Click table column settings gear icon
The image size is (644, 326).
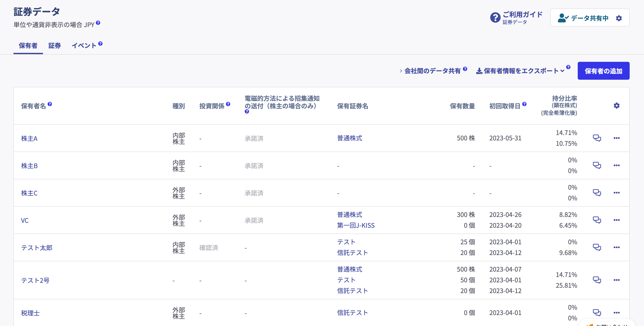tap(616, 105)
